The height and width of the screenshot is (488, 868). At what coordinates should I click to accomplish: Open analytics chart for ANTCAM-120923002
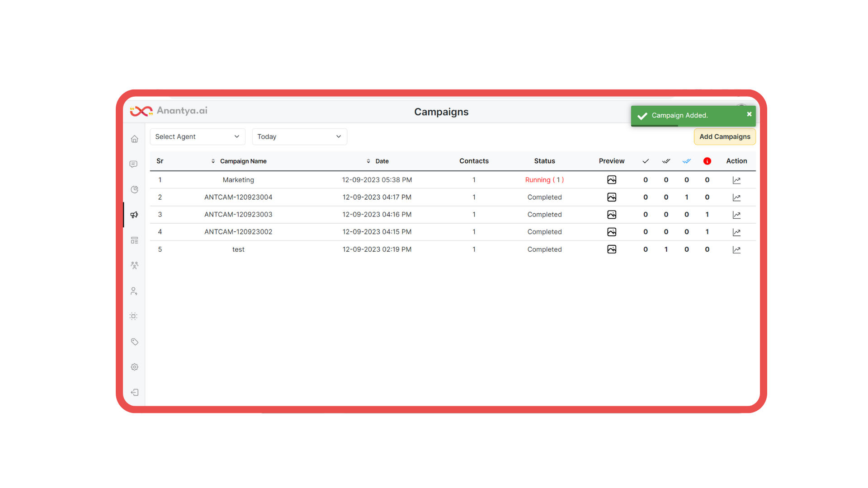point(736,232)
